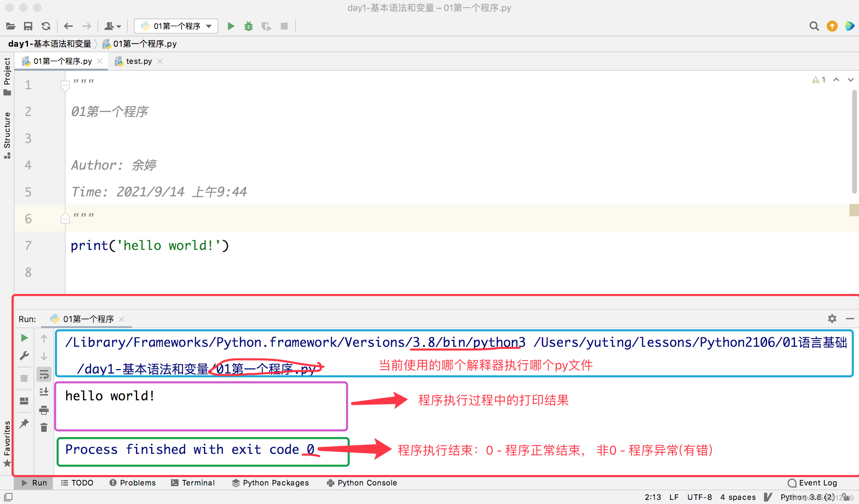Click the Debug bug icon
Screen dimensions: 859x504
248,26
